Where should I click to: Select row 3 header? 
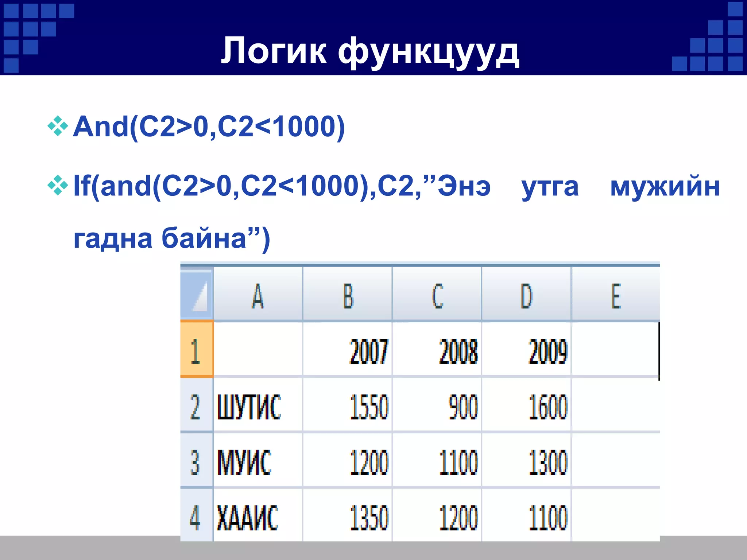(197, 460)
